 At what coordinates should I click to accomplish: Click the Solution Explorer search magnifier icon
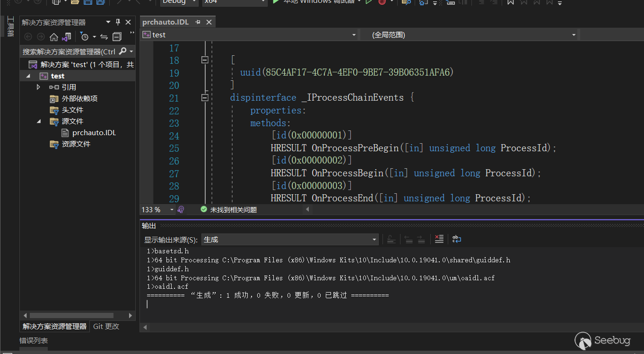[123, 52]
